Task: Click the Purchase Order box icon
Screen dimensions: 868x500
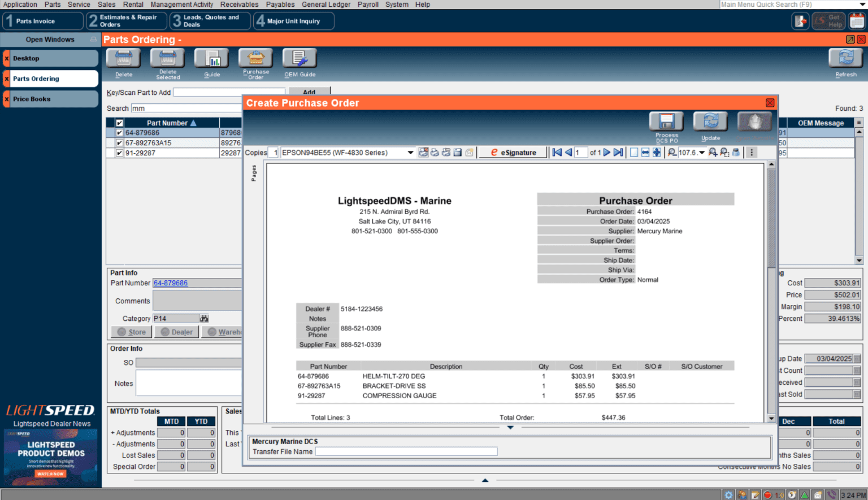Action: pyautogui.click(x=255, y=59)
